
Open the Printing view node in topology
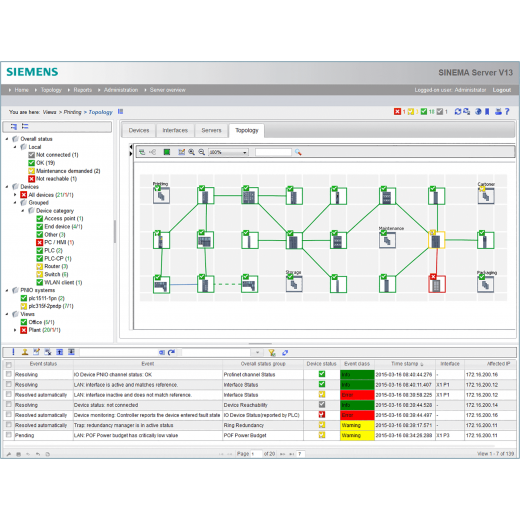[x=161, y=195]
